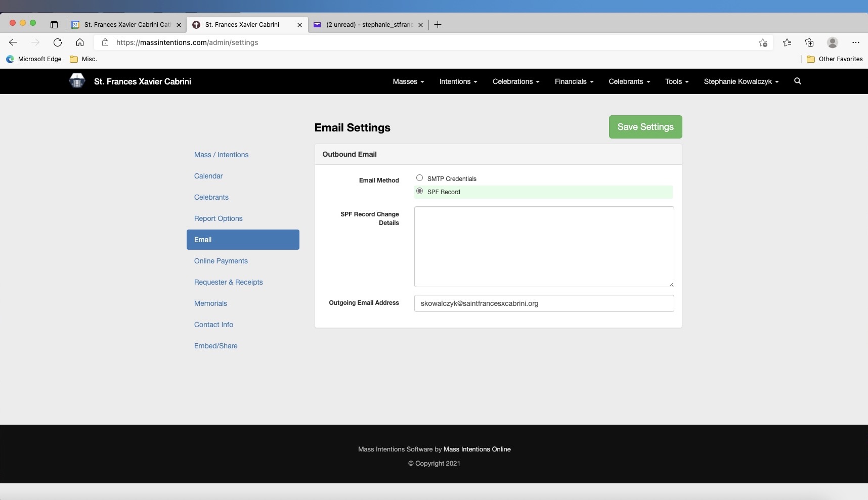The image size is (868, 500).
Task: Select the SMTP Credentials radio button
Action: click(419, 178)
